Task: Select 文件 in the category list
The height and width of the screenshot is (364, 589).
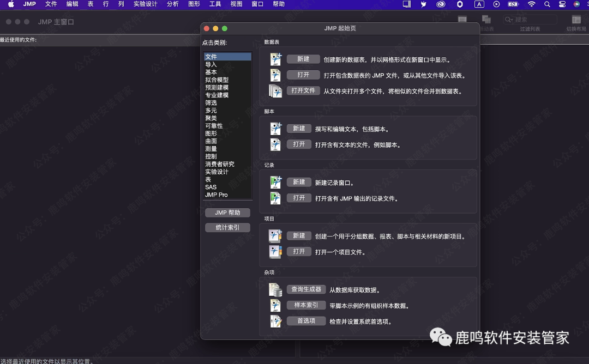Action: (227, 57)
